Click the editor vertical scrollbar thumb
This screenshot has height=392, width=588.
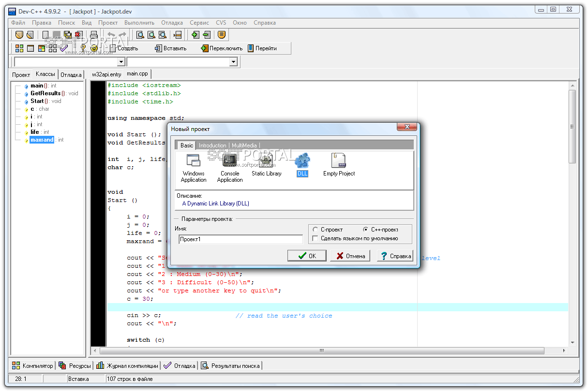(572, 127)
